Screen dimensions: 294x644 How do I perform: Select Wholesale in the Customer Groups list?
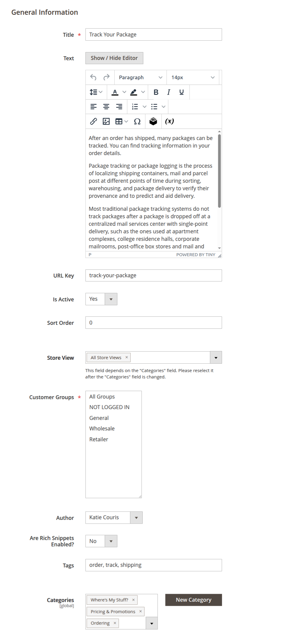tap(102, 428)
